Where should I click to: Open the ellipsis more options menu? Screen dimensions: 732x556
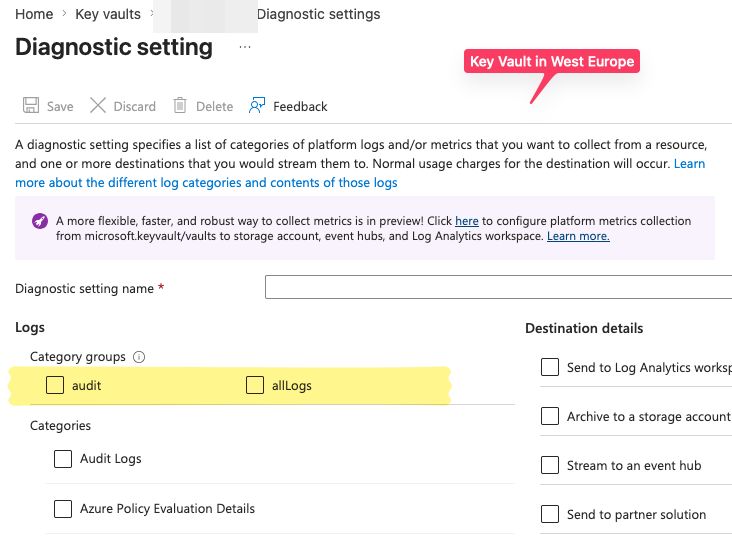click(245, 47)
